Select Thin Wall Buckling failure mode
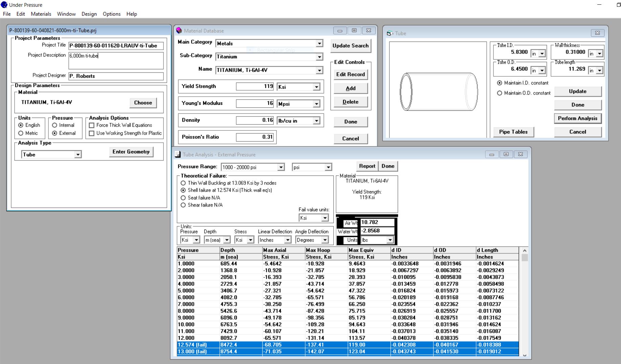This screenshot has height=364, width=621. (x=183, y=183)
